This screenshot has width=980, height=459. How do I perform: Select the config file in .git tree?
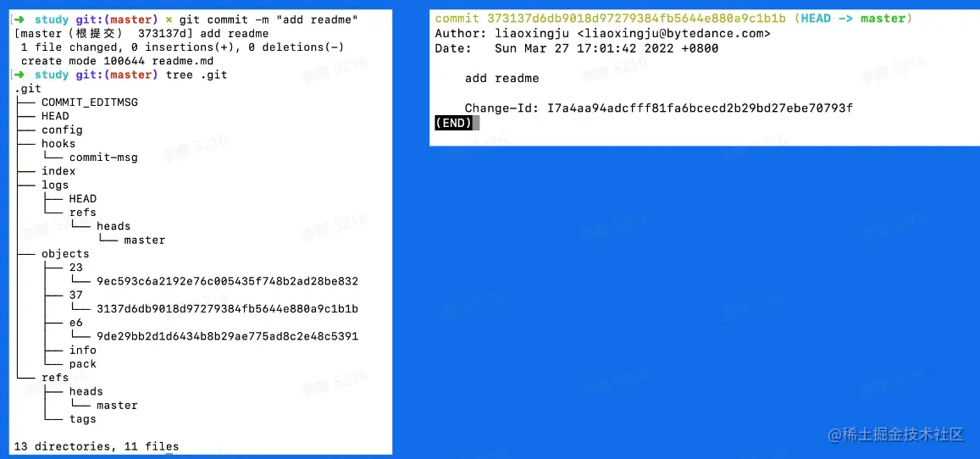(x=62, y=130)
